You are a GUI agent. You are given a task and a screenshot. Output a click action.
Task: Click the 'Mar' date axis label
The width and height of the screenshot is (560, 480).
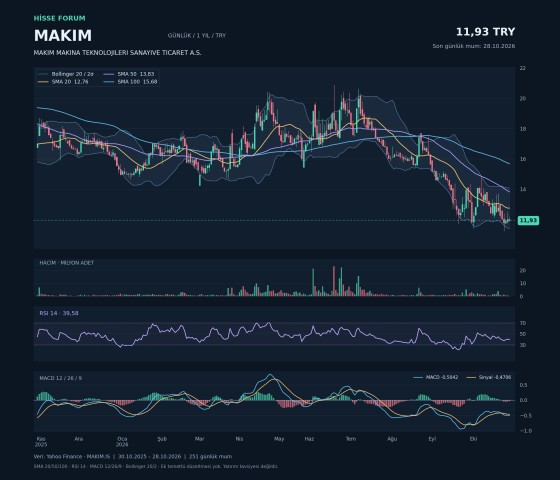(x=200, y=439)
